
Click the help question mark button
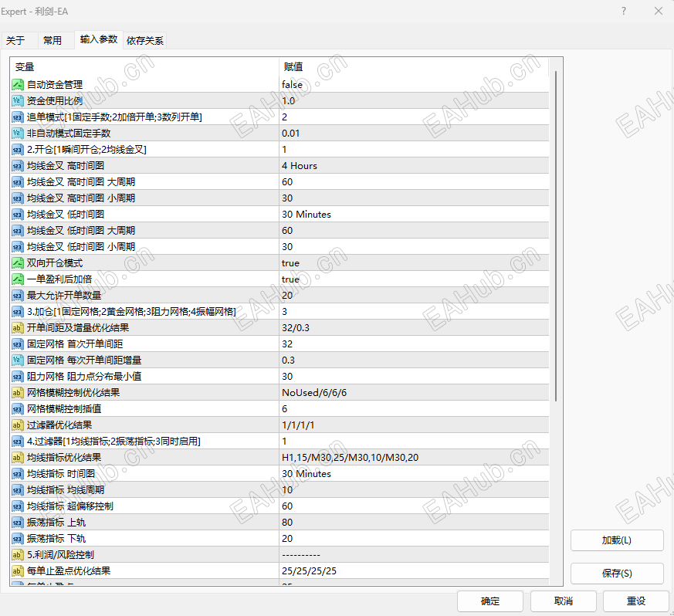(624, 11)
